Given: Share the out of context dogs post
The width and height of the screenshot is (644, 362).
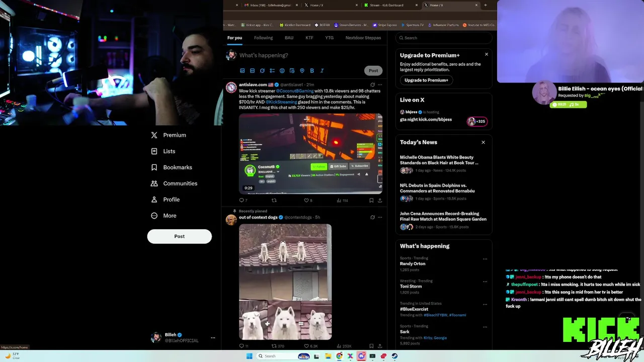Looking at the screenshot, I should 380,346.
